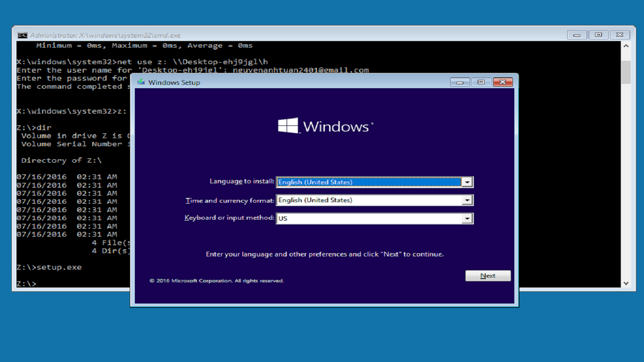Click the Windows logo in the setup dialog

coord(325,125)
